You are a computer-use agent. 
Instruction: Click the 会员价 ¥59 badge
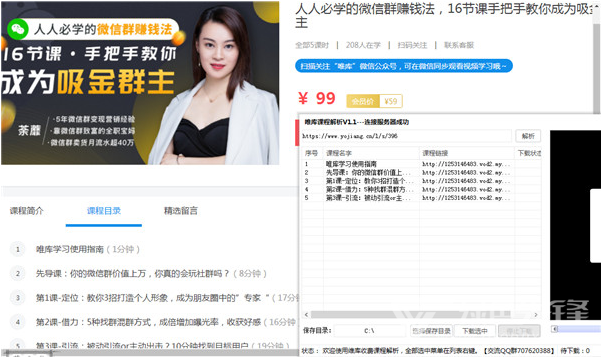tap(374, 101)
